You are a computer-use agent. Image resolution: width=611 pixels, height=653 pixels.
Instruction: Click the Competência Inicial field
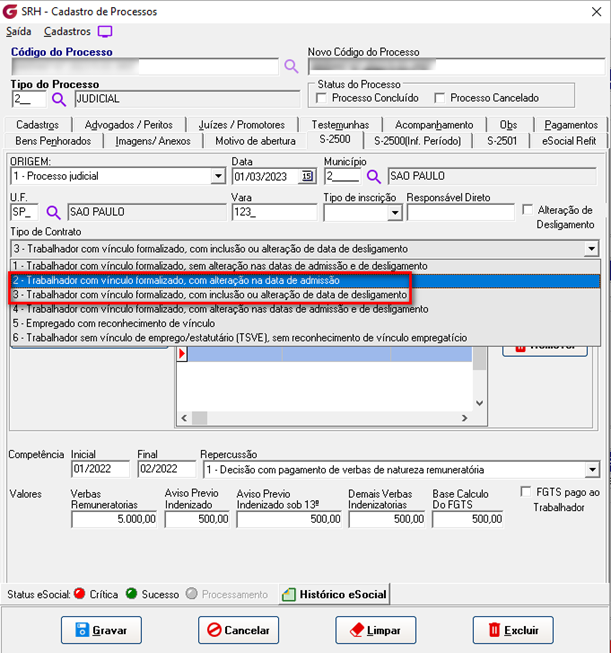pyautogui.click(x=100, y=469)
